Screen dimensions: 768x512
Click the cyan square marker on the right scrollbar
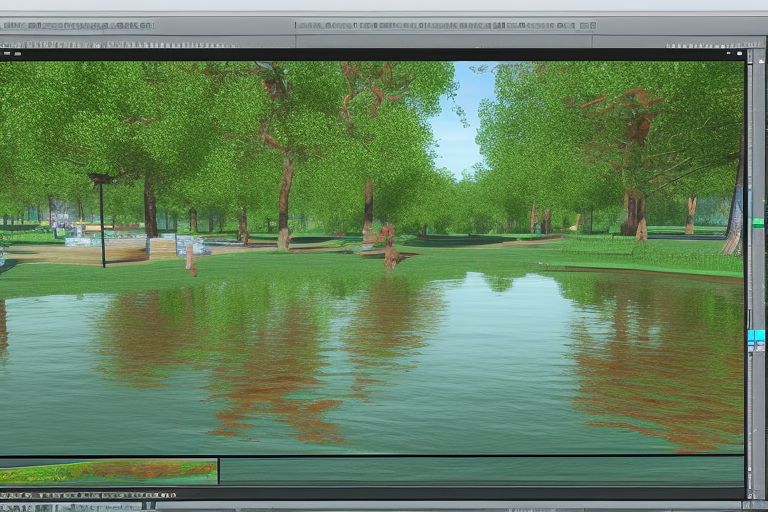[756, 341]
